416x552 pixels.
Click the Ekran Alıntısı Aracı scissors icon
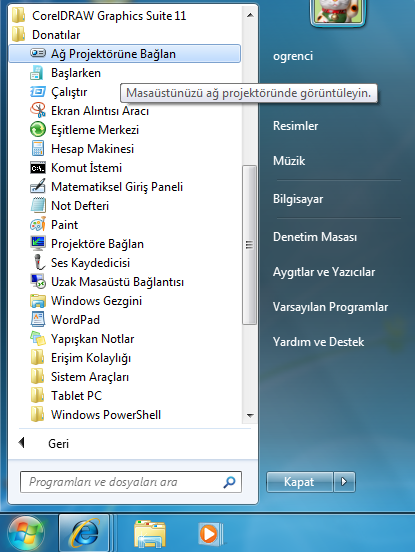[38, 111]
